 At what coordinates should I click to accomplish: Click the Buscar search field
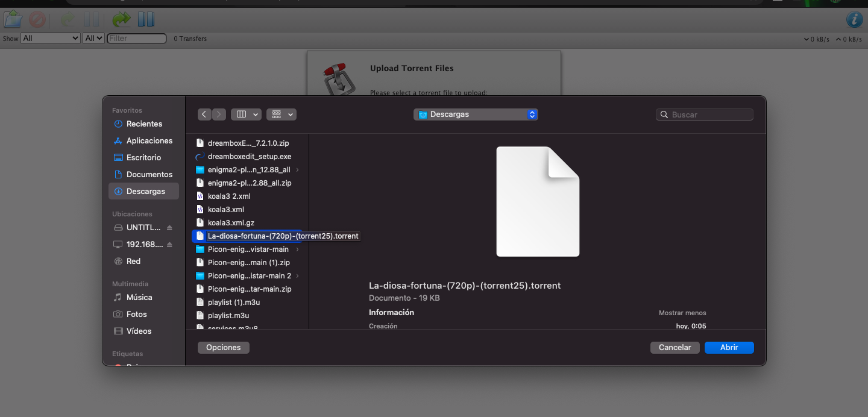[x=708, y=114]
